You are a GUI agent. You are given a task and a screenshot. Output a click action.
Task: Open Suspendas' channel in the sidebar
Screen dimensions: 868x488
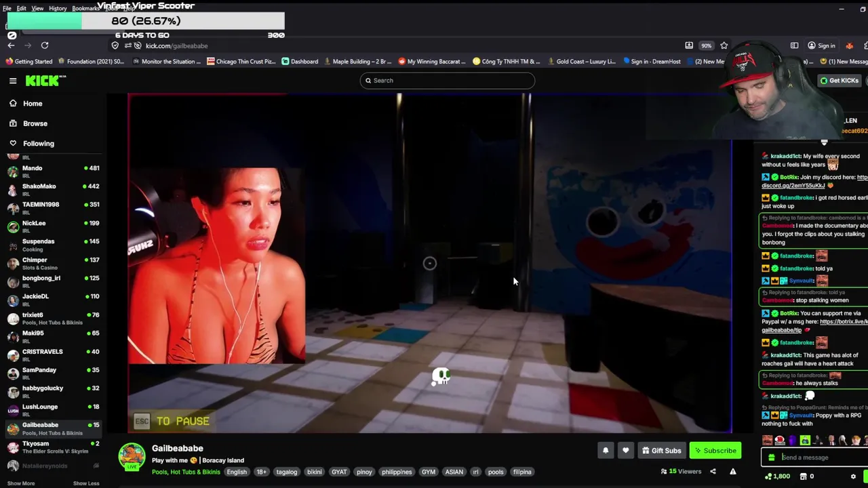[x=53, y=245]
